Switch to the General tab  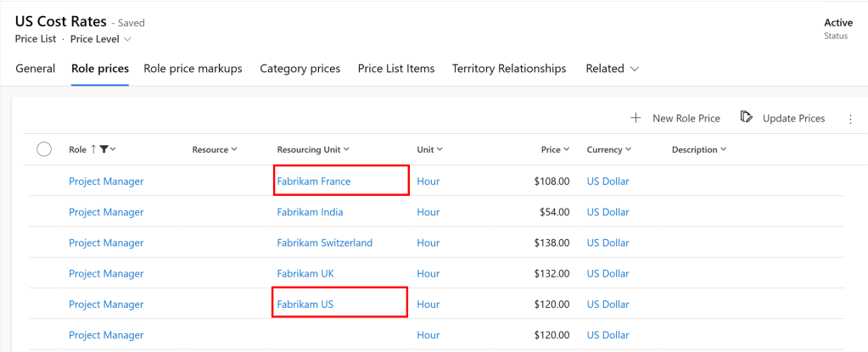[36, 69]
